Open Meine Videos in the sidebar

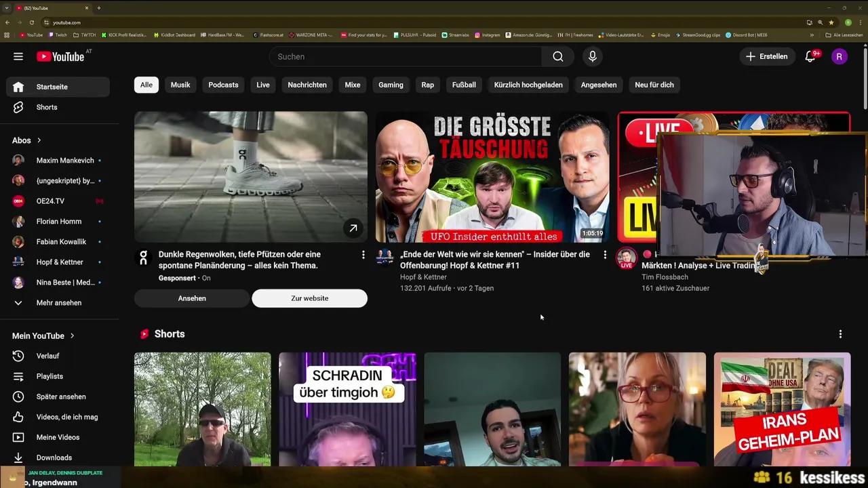click(x=58, y=437)
